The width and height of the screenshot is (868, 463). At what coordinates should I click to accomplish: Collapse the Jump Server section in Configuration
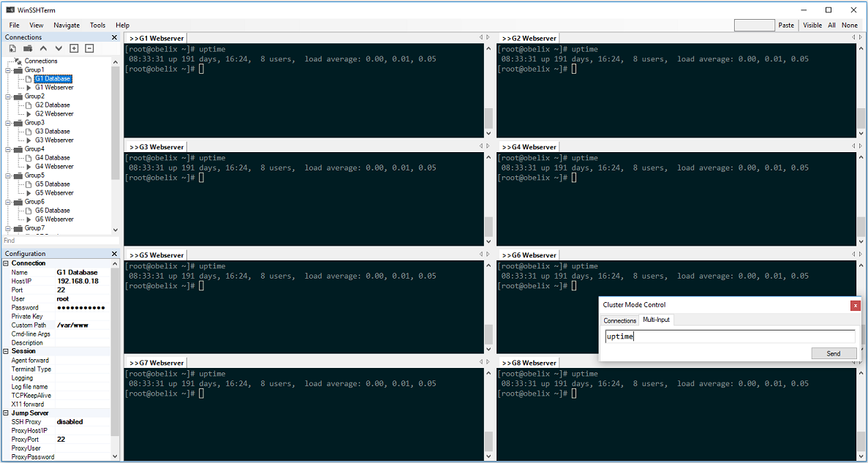[x=6, y=413]
